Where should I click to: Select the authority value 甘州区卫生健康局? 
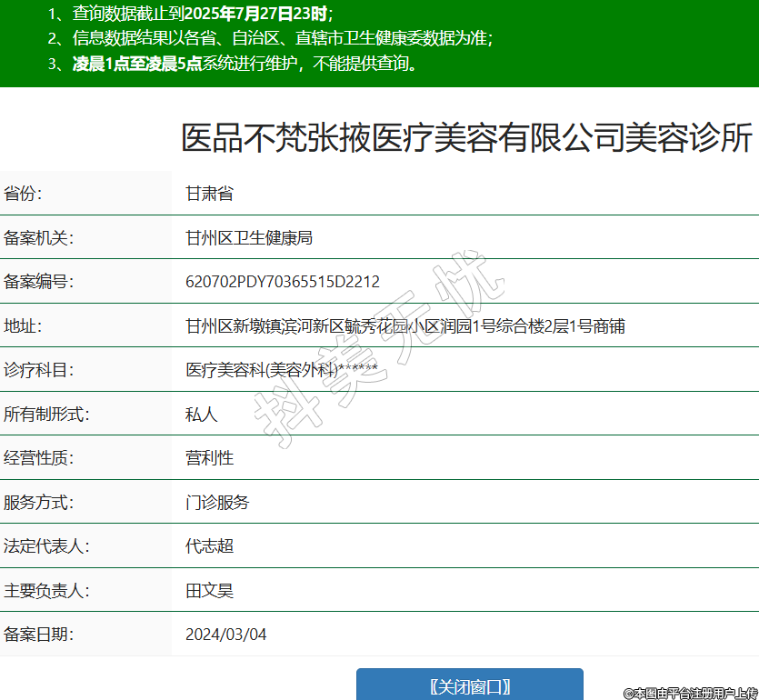pos(248,238)
